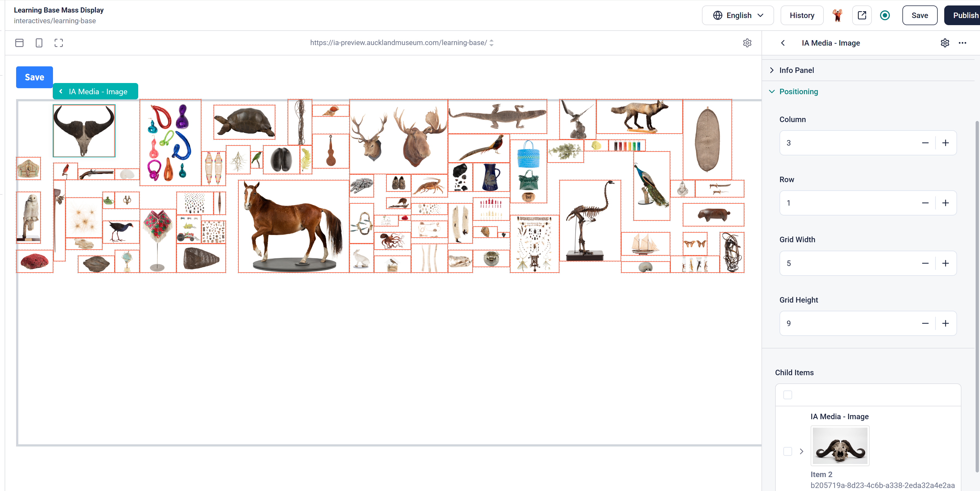
Task: Open page in new window icon
Action: click(x=862, y=15)
